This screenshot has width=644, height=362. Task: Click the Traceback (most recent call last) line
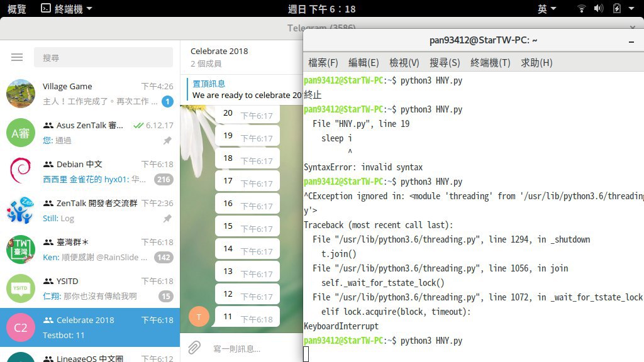pos(378,225)
